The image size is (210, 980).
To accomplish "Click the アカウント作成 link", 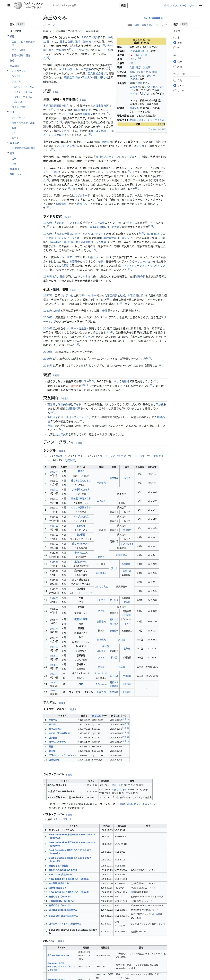I will click(x=178, y=6).
